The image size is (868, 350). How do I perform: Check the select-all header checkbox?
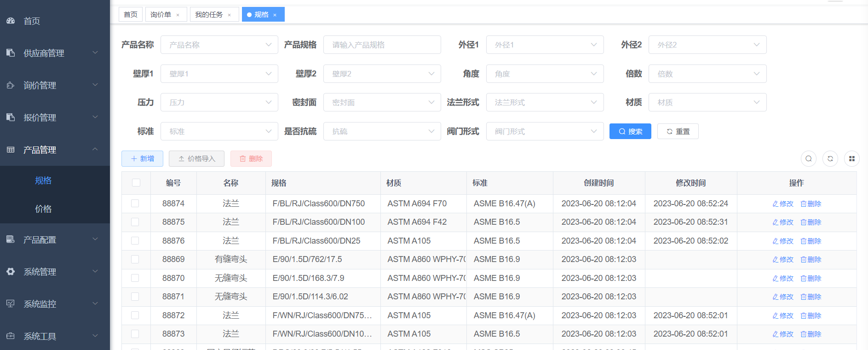(x=136, y=183)
